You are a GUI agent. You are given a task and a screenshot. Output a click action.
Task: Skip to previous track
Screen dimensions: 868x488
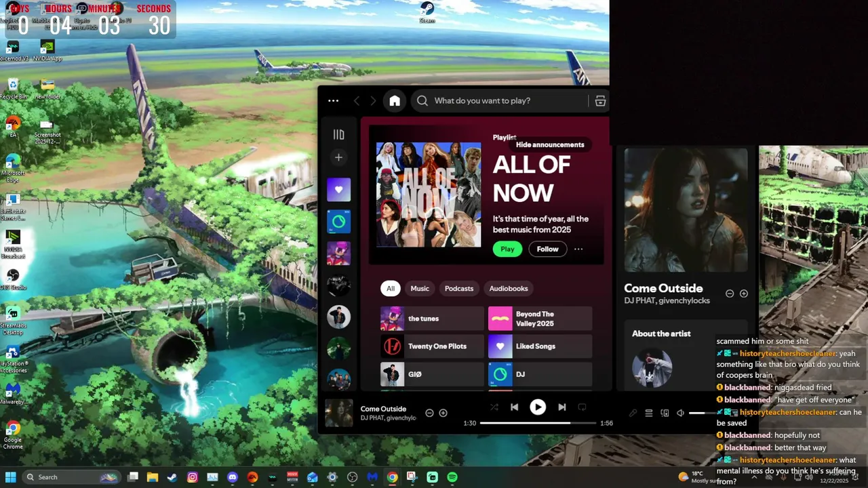click(514, 407)
